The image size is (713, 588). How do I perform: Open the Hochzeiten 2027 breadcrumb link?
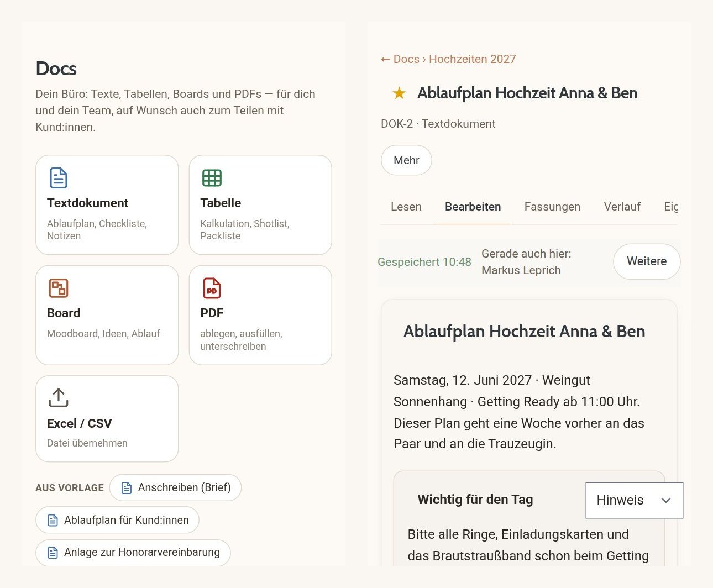[x=472, y=59]
